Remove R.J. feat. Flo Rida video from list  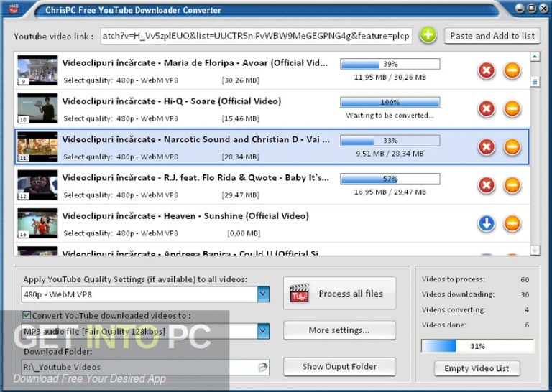[x=512, y=185]
